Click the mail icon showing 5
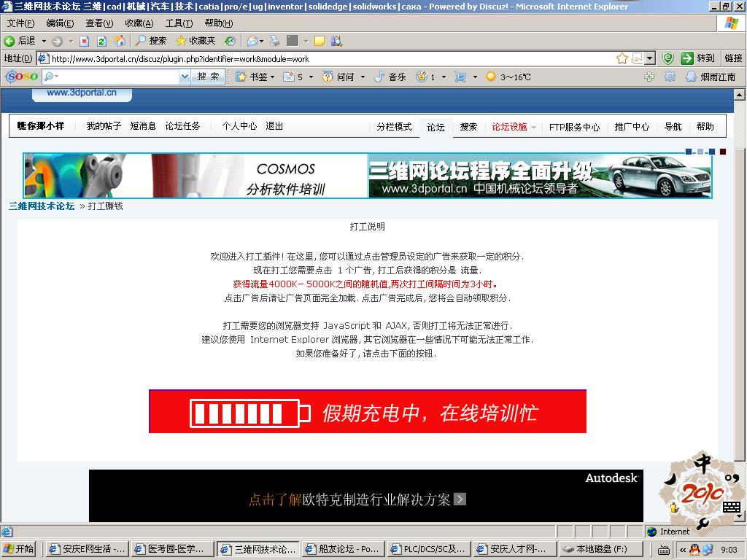This screenshot has height=560, width=747. click(289, 77)
